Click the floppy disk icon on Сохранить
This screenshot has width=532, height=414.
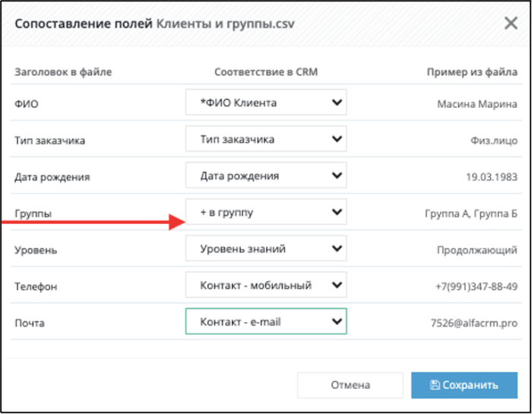point(435,384)
